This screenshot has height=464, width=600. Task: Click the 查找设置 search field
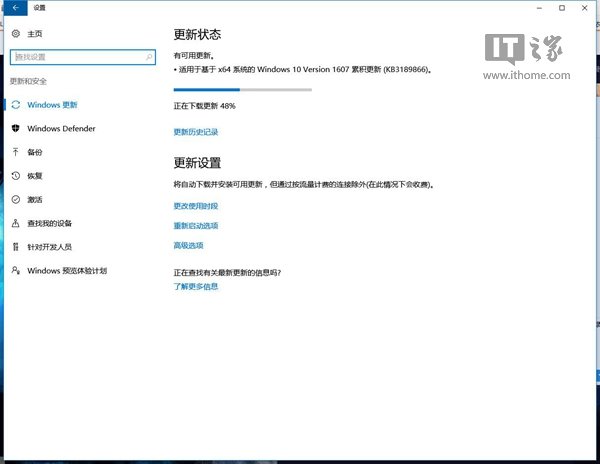pos(83,57)
